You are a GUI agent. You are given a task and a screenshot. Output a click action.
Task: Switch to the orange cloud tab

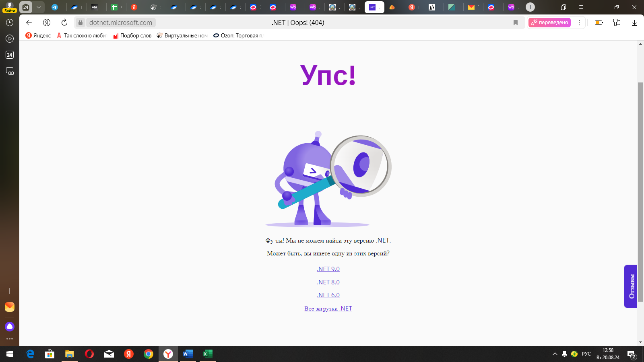point(392,7)
